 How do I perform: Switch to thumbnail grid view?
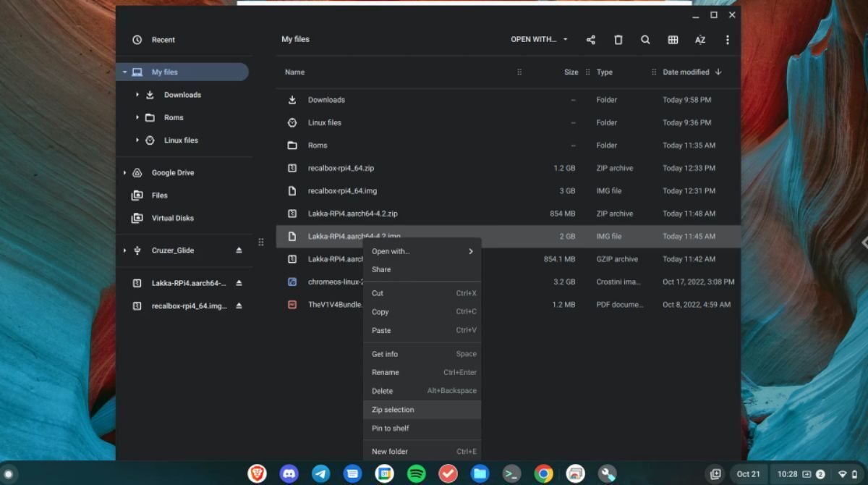point(673,40)
